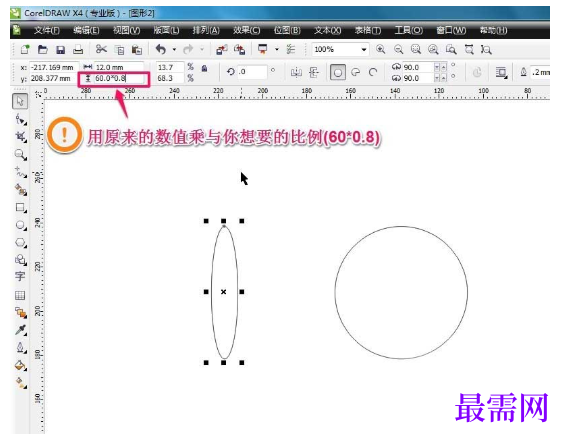The height and width of the screenshot is (439, 567).
Task: Click the mirror horizontally button
Action: [x=296, y=72]
